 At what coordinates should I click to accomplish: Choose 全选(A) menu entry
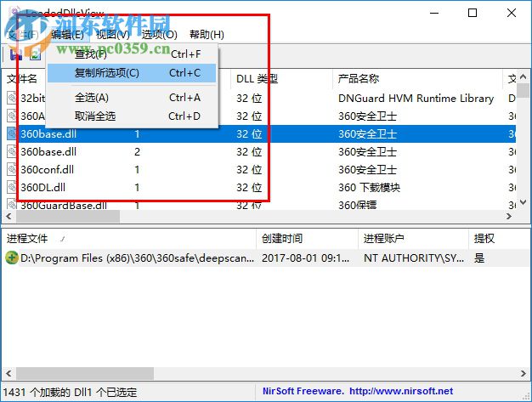coord(132,98)
